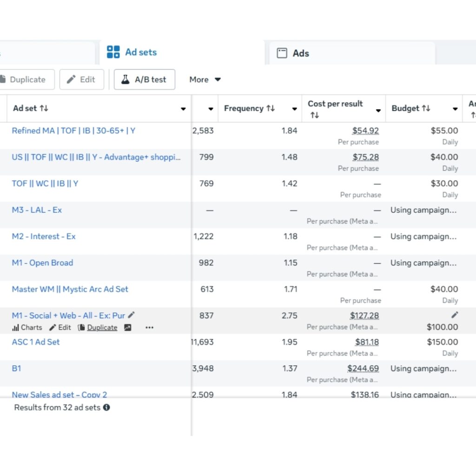Open the Cost per result column dropdown
This screenshot has height=476, width=476.
(378, 111)
